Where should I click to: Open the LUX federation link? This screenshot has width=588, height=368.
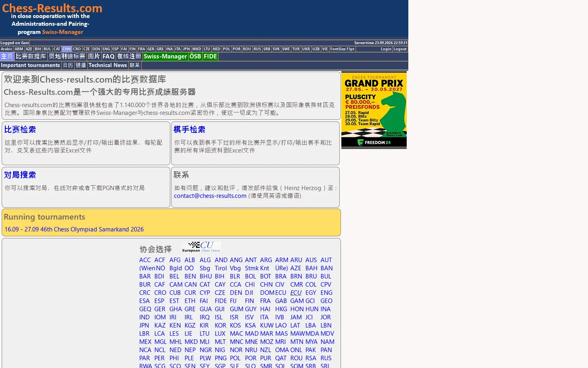tap(220, 334)
